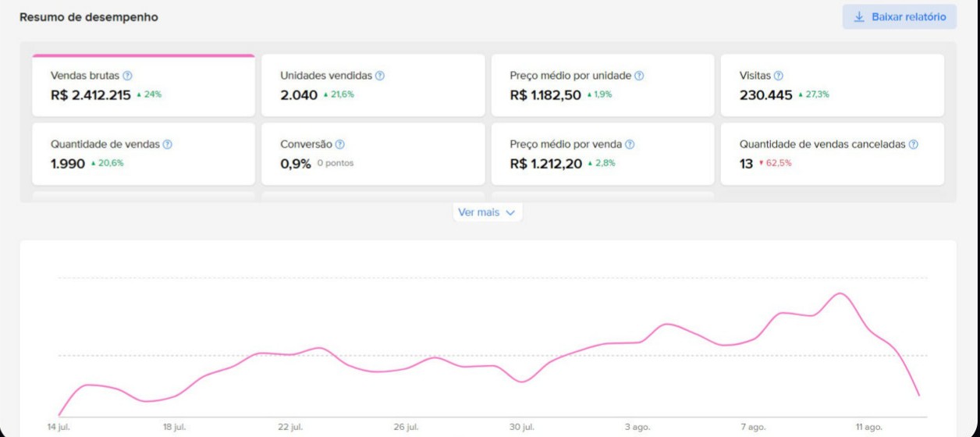Select Preço médio por venda card
Screen dimensions: 980x437
[602, 154]
